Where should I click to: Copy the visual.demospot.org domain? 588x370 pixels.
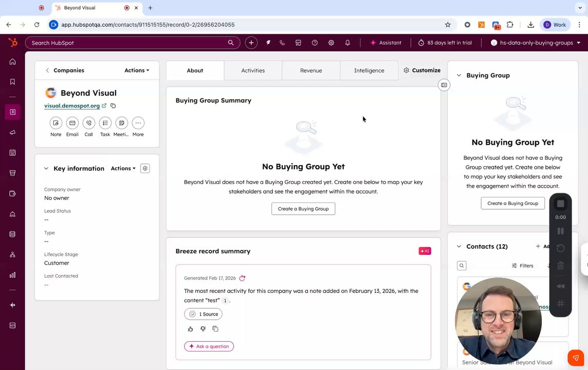point(113,106)
